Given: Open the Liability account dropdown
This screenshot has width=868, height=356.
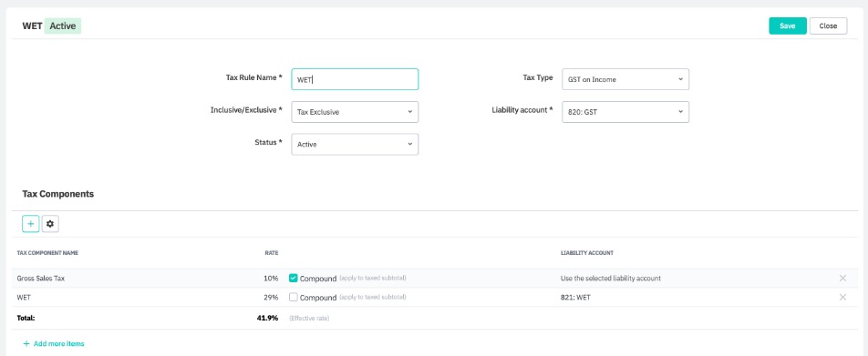Looking at the screenshot, I should coord(625,112).
